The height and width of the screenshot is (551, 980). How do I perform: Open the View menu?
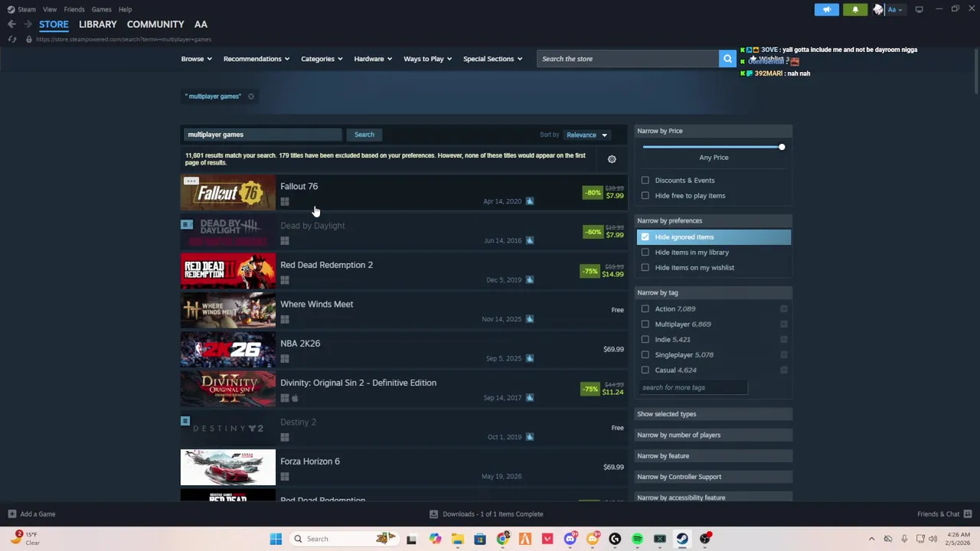click(x=50, y=9)
